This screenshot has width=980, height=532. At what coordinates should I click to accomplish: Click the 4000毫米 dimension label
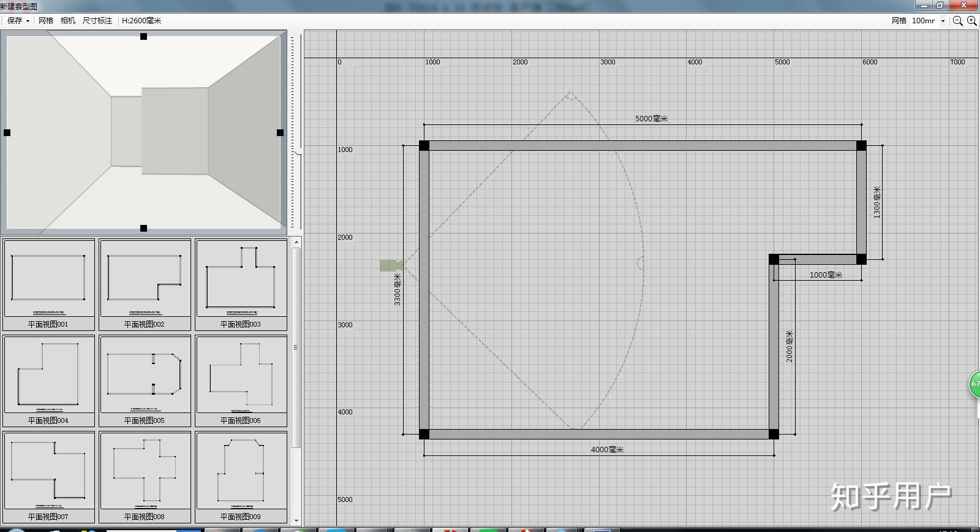[x=607, y=449]
